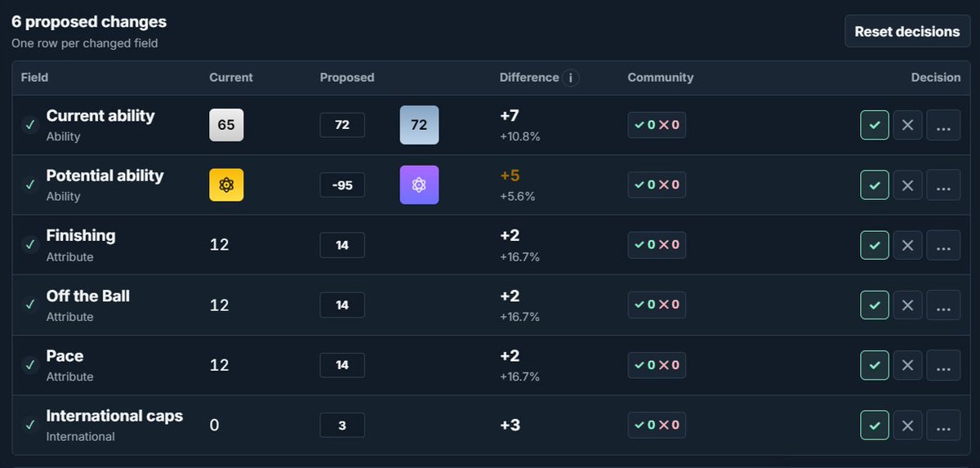
Task: Click the International caps current value 0
Action: (214, 425)
